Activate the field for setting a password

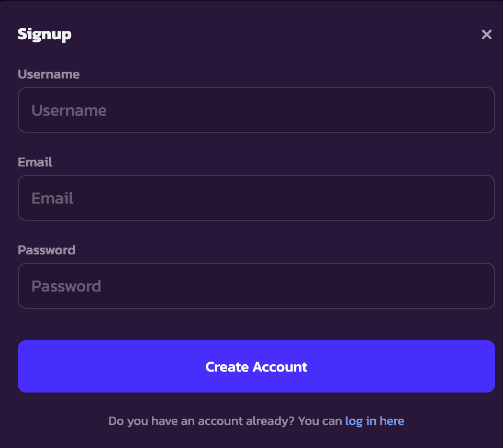point(256,285)
